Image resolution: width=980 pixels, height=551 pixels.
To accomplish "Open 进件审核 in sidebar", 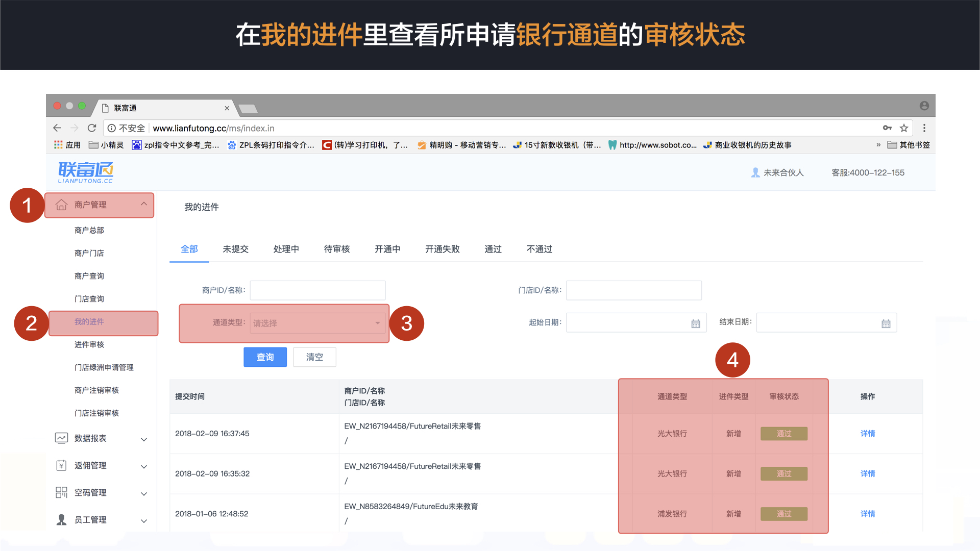I will (89, 344).
